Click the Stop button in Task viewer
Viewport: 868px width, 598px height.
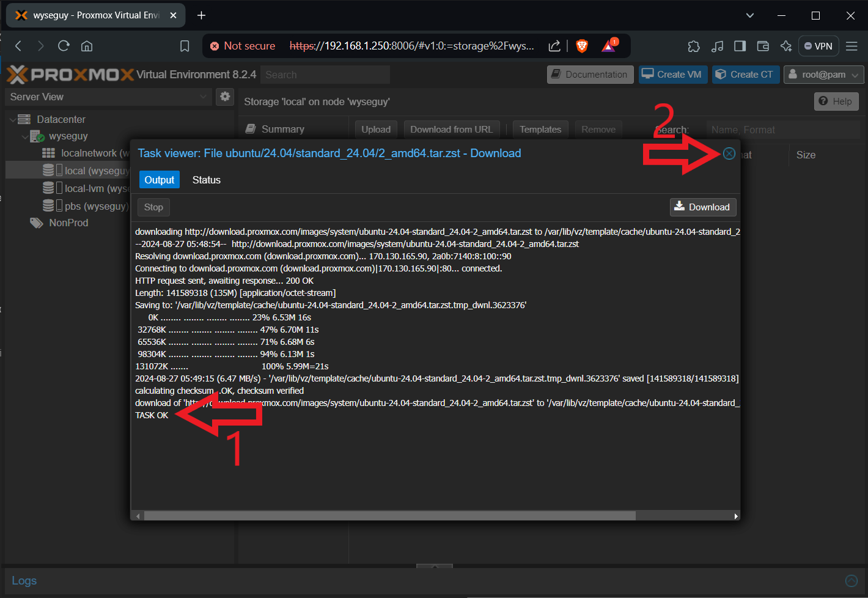[153, 207]
